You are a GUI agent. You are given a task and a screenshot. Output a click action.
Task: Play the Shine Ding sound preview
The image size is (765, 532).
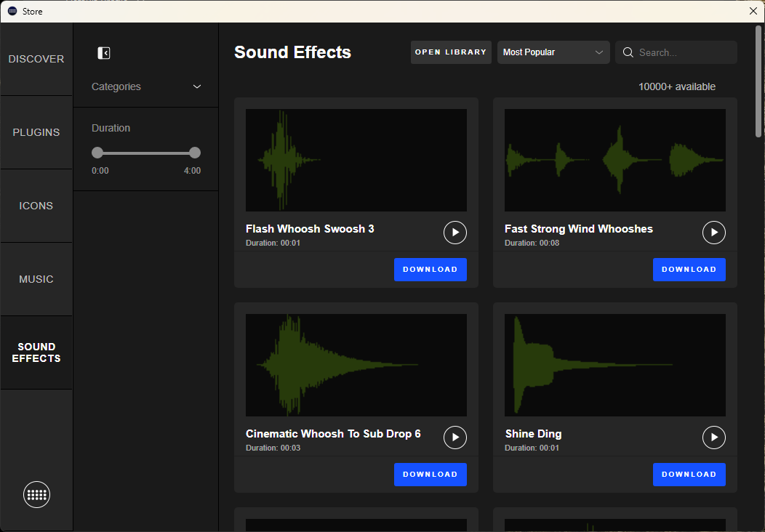(x=714, y=438)
